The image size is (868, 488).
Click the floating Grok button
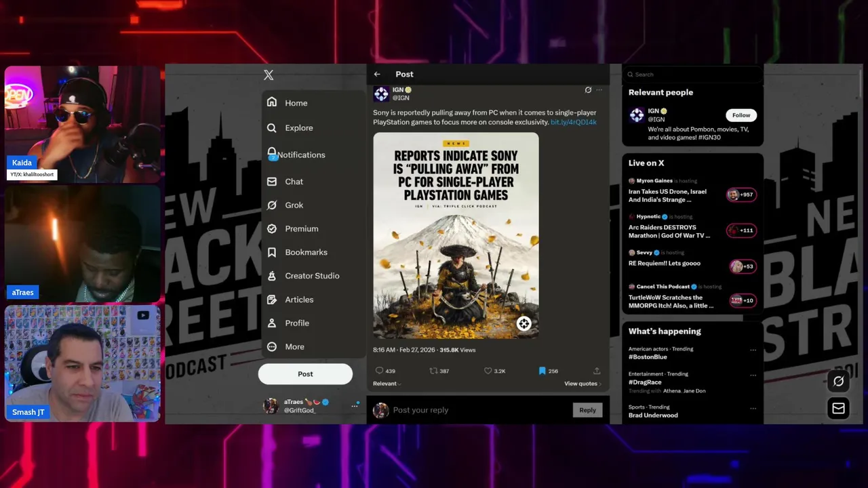point(839,382)
